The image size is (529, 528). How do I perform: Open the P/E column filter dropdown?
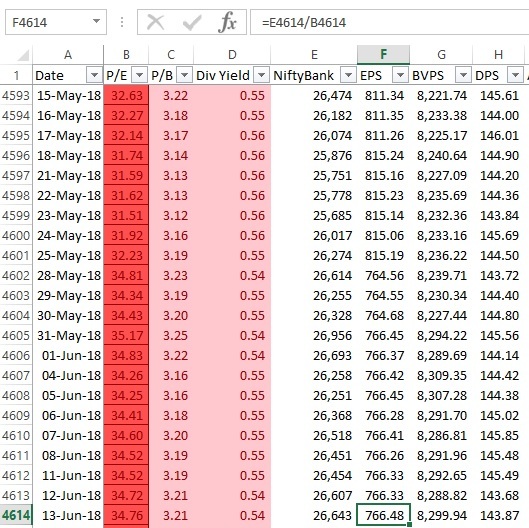[x=139, y=75]
